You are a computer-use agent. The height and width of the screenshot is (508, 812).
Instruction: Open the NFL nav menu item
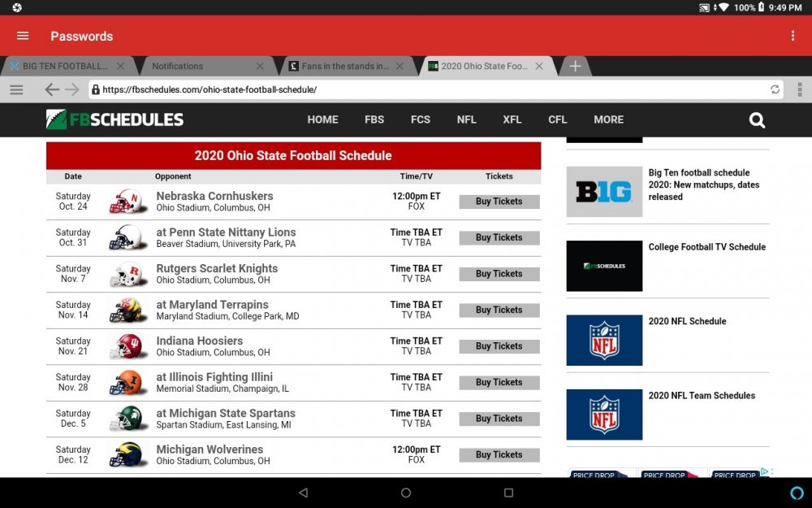(x=467, y=119)
